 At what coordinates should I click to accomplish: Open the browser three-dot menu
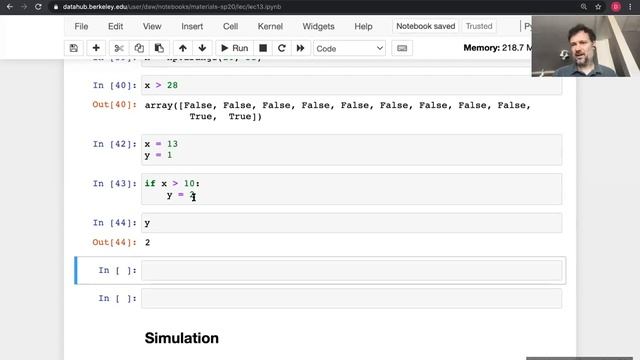click(x=631, y=7)
